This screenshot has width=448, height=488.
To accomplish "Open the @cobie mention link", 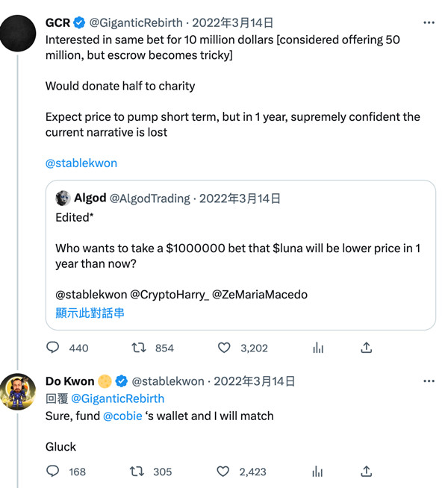I will pyautogui.click(x=122, y=416).
